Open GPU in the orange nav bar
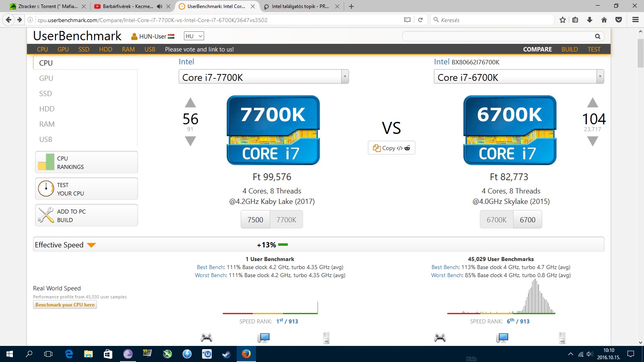The width and height of the screenshot is (644, 362). click(63, 49)
